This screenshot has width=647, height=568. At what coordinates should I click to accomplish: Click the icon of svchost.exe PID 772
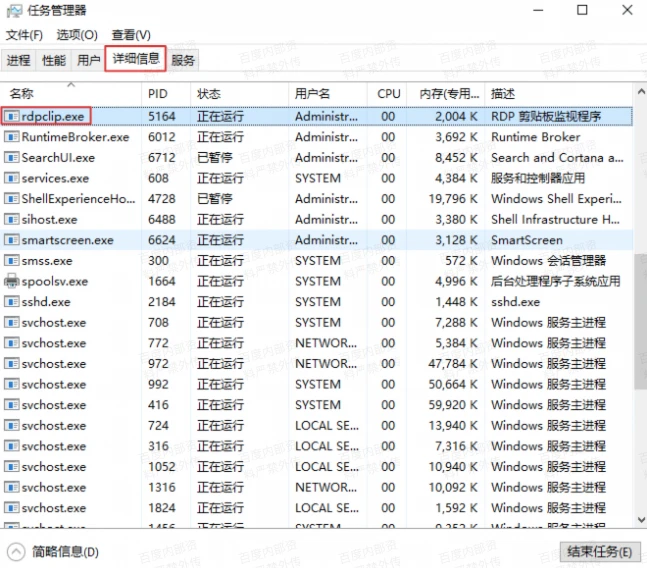click(x=12, y=343)
